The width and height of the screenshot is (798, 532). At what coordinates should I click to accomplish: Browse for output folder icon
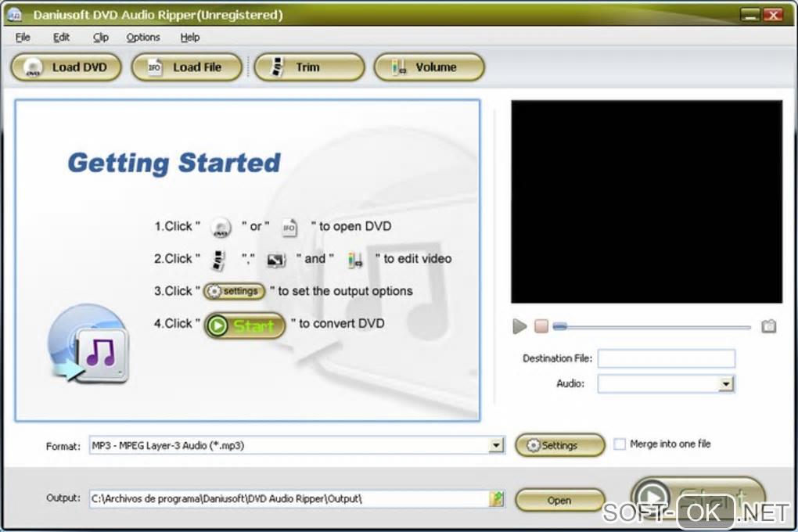pos(497,499)
